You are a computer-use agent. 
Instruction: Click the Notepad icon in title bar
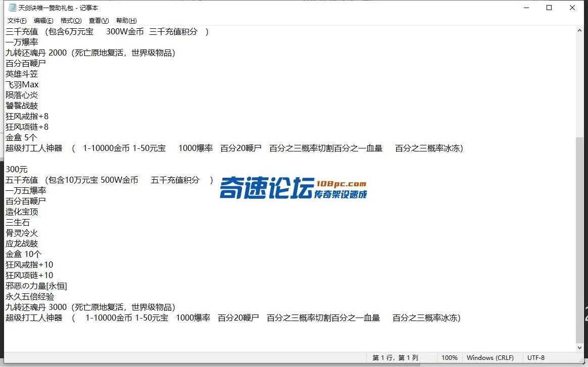(x=12, y=8)
